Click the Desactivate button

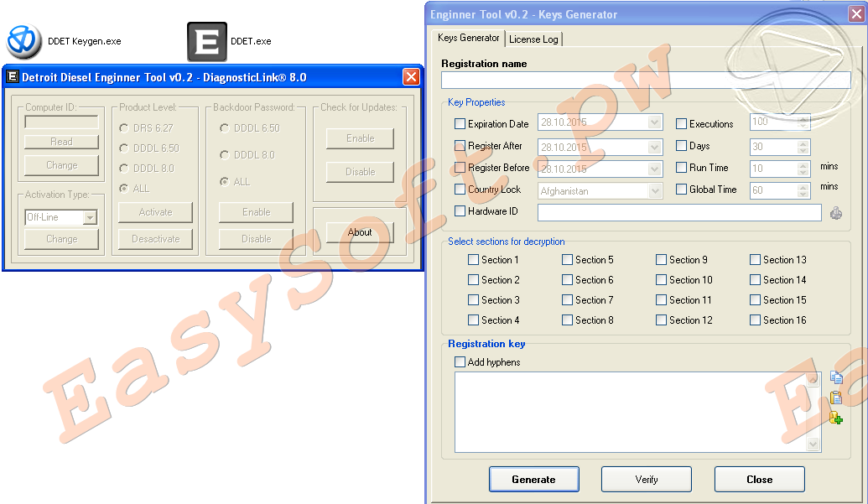[x=155, y=239]
